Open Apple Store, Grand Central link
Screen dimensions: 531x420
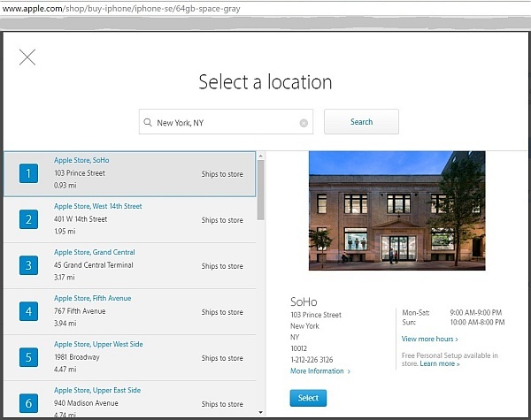[95, 252]
